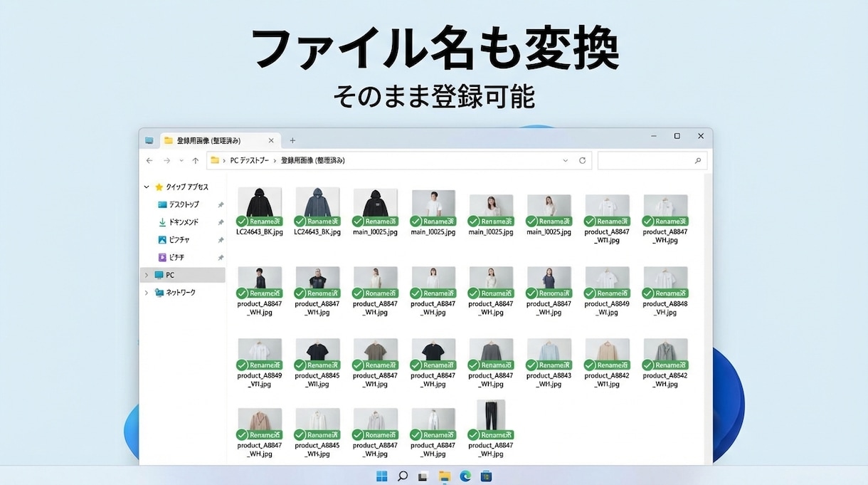Click the 登録用画像 (整理済み) breadcrumb segment
Viewport: 868px width, 485px height.
click(312, 161)
